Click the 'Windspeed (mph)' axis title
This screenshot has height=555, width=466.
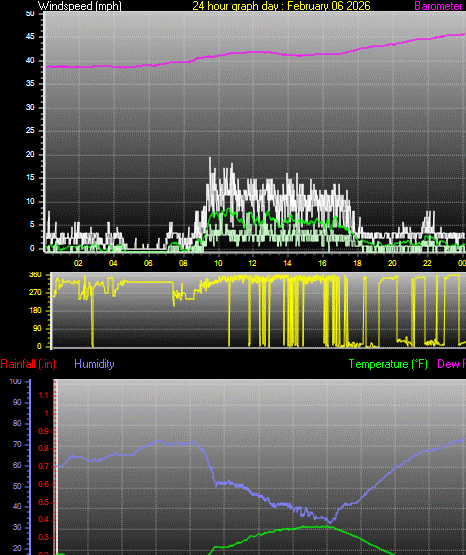click(80, 6)
